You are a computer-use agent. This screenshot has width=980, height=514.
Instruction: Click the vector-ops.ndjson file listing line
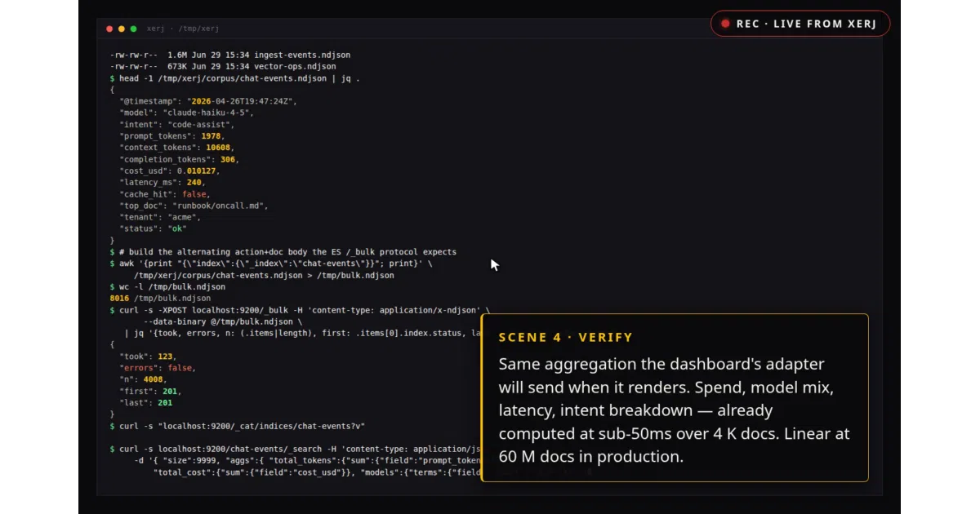[x=223, y=66]
